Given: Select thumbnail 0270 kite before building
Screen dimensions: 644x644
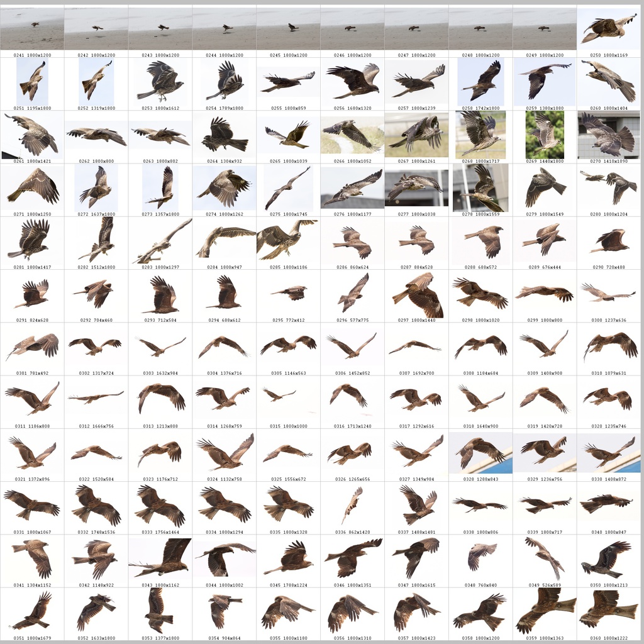Looking at the screenshot, I should tap(609, 135).
